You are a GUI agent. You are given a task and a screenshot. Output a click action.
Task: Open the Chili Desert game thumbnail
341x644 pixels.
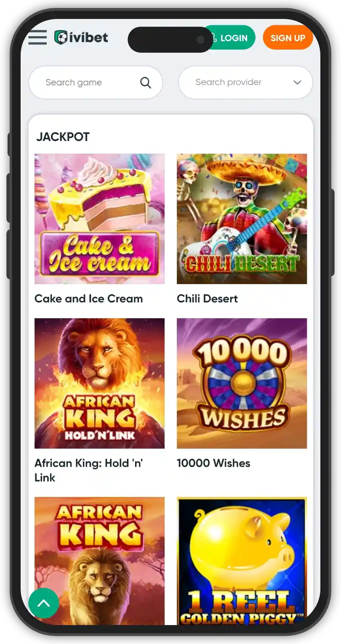242,219
